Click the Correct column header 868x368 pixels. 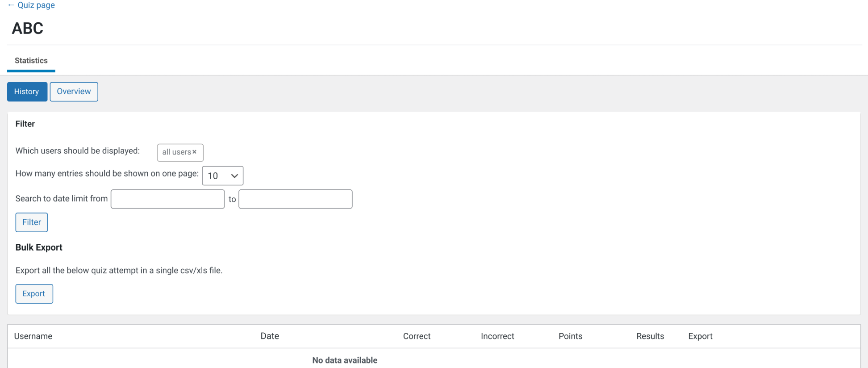coord(417,336)
